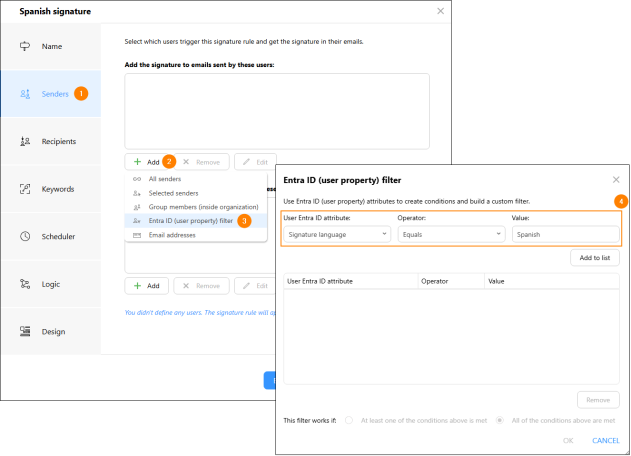Click the upper Add button with plus icon

click(x=146, y=162)
